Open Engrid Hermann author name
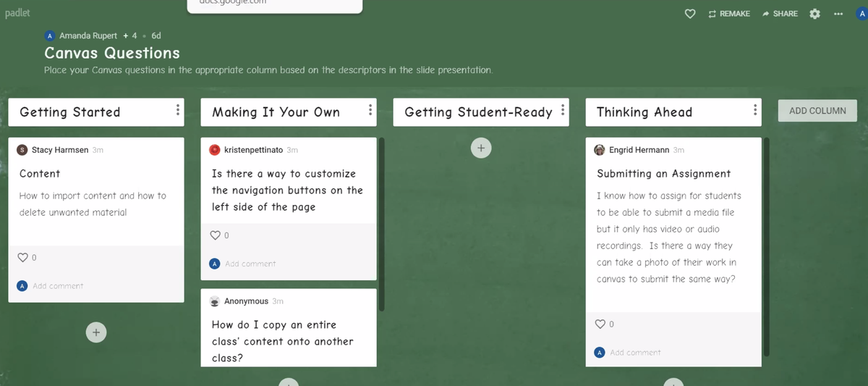868x386 pixels. pyautogui.click(x=639, y=150)
